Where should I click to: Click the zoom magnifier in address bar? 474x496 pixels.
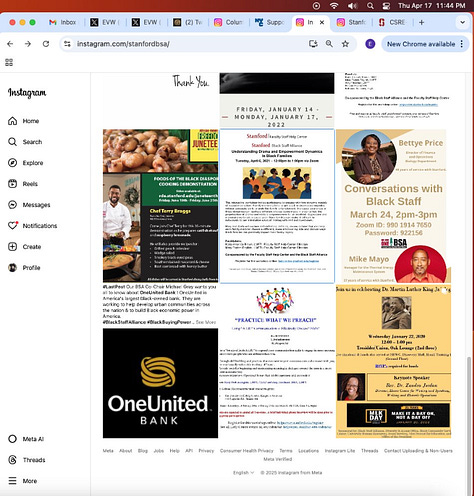tap(329, 44)
